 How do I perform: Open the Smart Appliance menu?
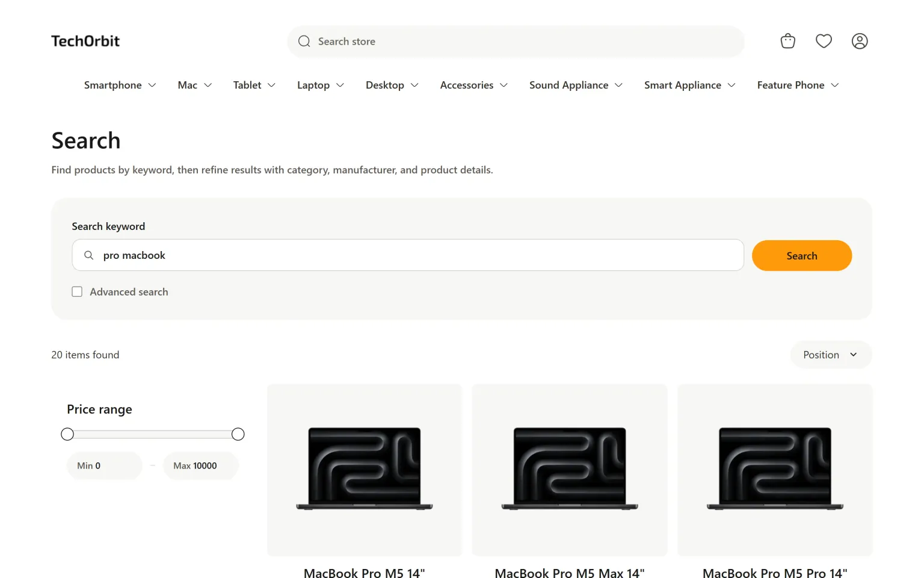coord(689,85)
